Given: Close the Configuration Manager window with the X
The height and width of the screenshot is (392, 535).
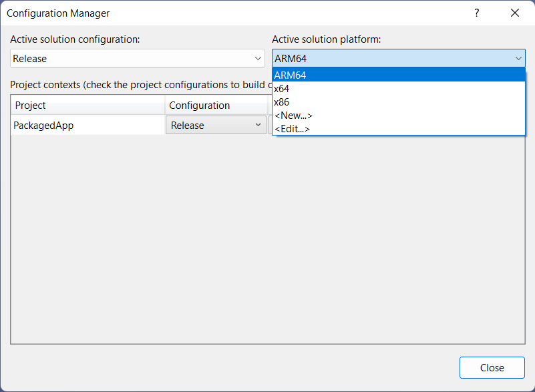Looking at the screenshot, I should coord(515,13).
